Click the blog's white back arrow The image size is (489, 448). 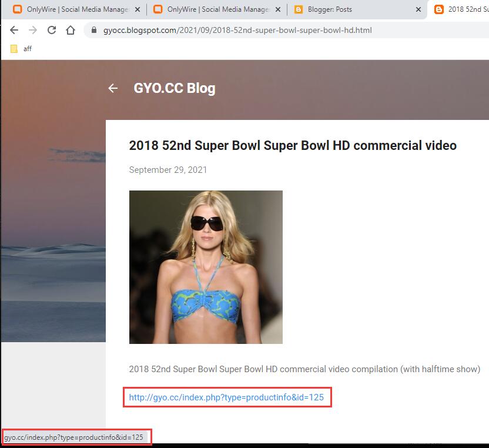point(113,88)
